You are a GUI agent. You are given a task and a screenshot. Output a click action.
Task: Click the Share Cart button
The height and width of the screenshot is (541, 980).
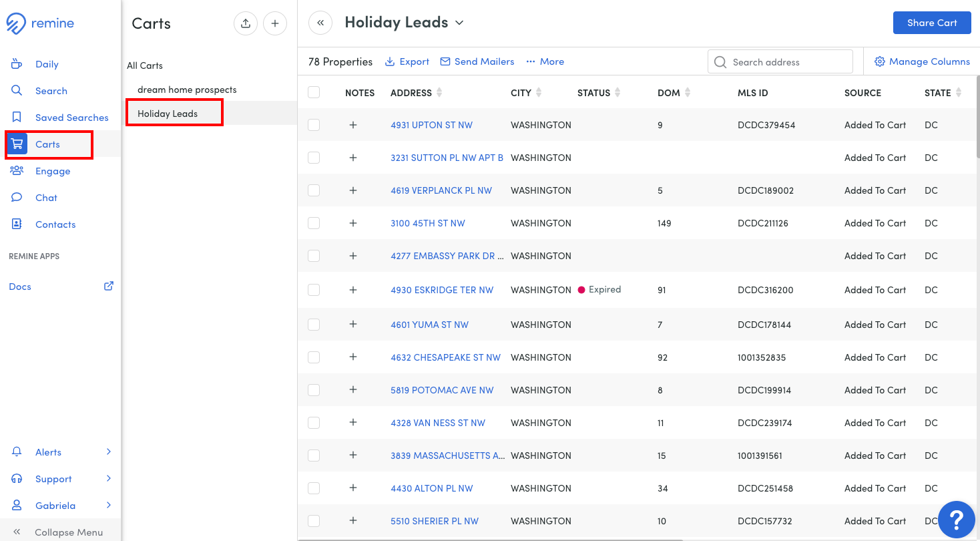coord(932,23)
